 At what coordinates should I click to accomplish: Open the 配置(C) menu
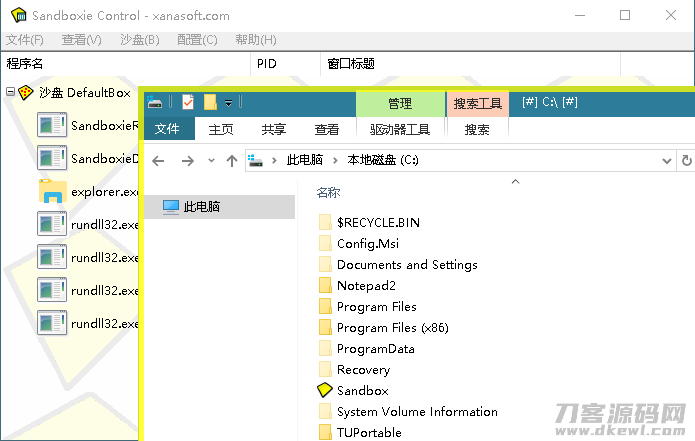pyautogui.click(x=197, y=40)
